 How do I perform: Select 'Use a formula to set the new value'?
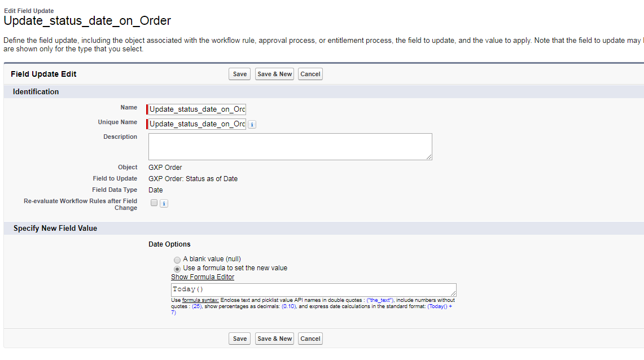(x=177, y=269)
